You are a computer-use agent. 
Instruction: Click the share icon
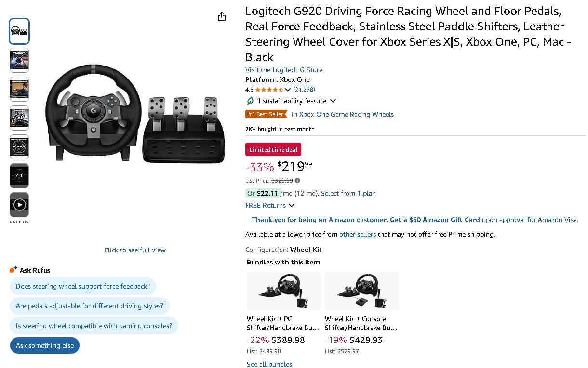click(221, 16)
